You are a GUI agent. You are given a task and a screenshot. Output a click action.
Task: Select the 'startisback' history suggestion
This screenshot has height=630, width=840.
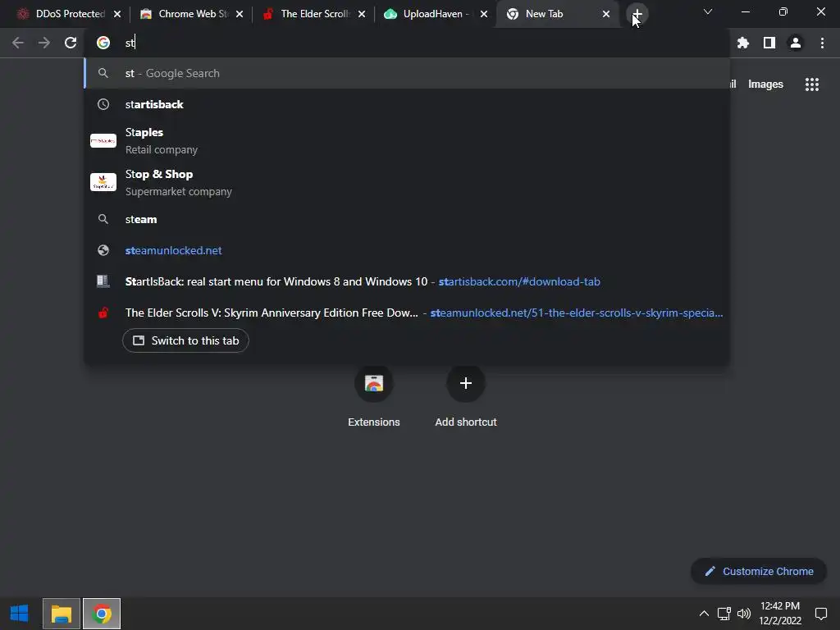(x=407, y=104)
